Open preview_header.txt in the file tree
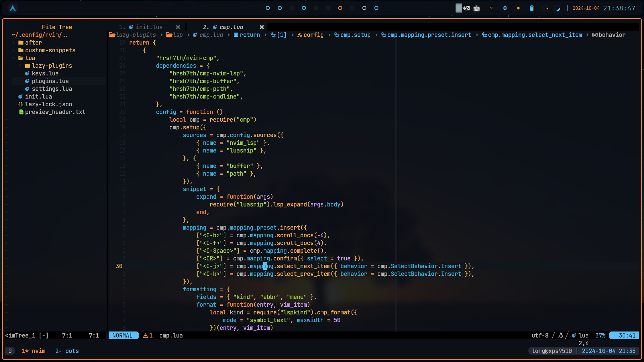The image size is (644, 362). tap(55, 112)
